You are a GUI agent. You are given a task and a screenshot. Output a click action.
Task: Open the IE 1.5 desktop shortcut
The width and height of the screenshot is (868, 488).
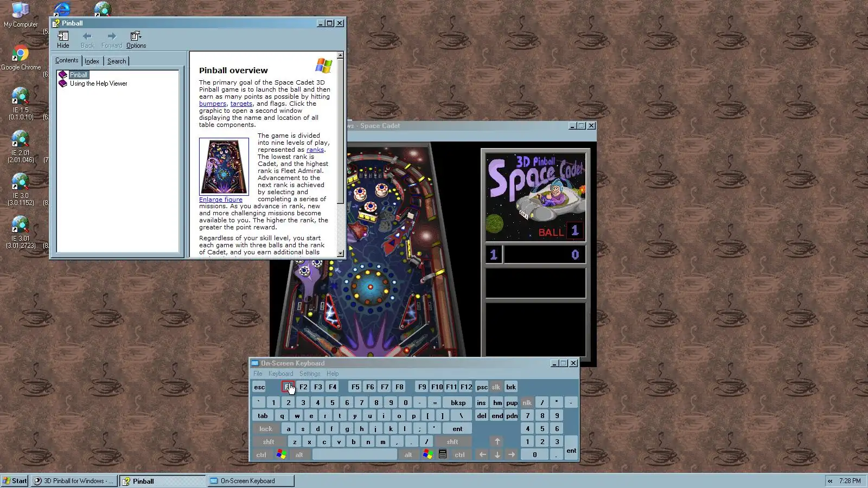click(21, 104)
